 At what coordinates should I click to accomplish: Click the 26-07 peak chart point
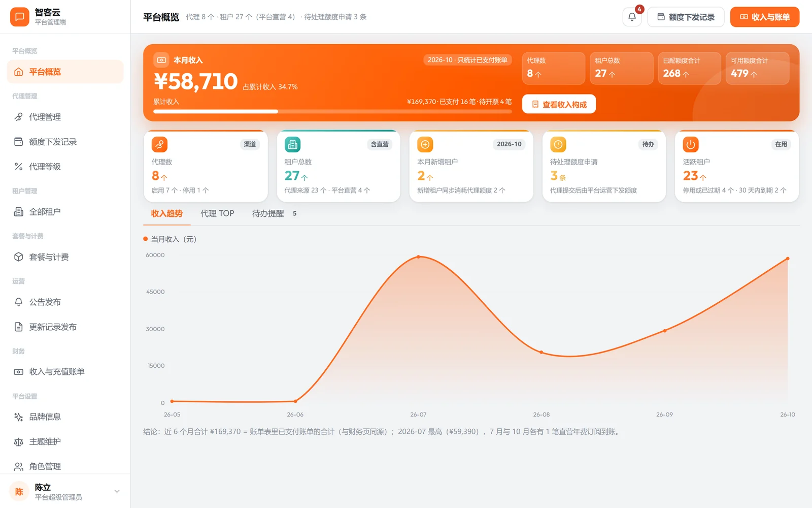[419, 257]
